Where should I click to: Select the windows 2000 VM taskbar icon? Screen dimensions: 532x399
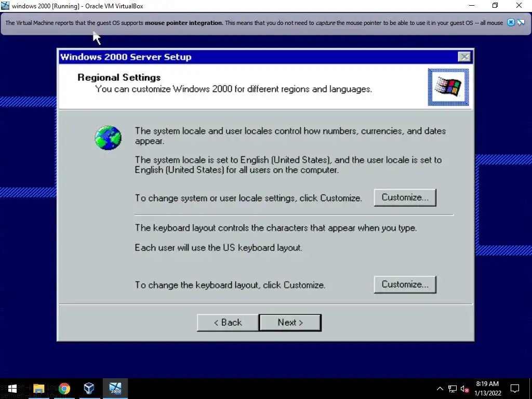coord(115,389)
